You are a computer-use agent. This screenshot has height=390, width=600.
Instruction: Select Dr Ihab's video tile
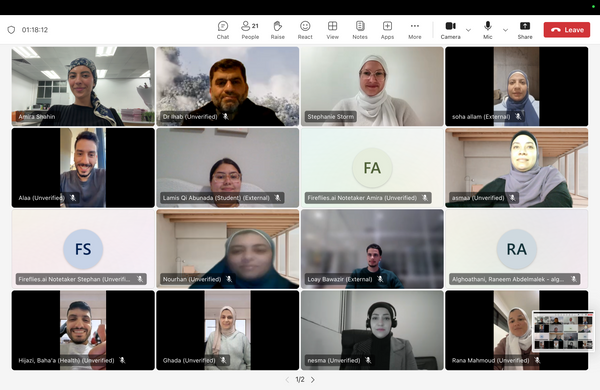tap(228, 86)
